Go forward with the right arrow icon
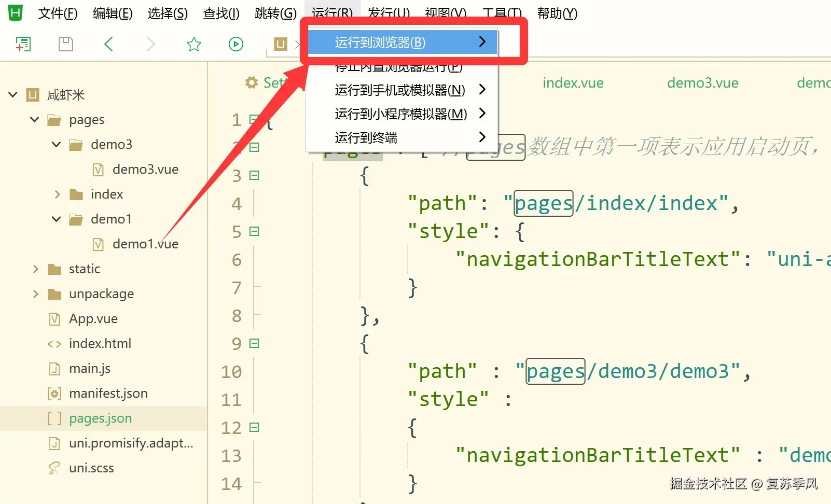This screenshot has width=831, height=504. [x=151, y=44]
